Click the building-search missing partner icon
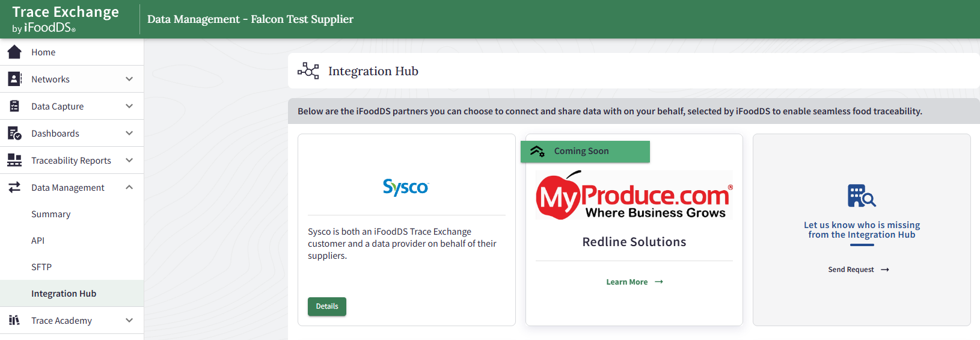 click(862, 196)
